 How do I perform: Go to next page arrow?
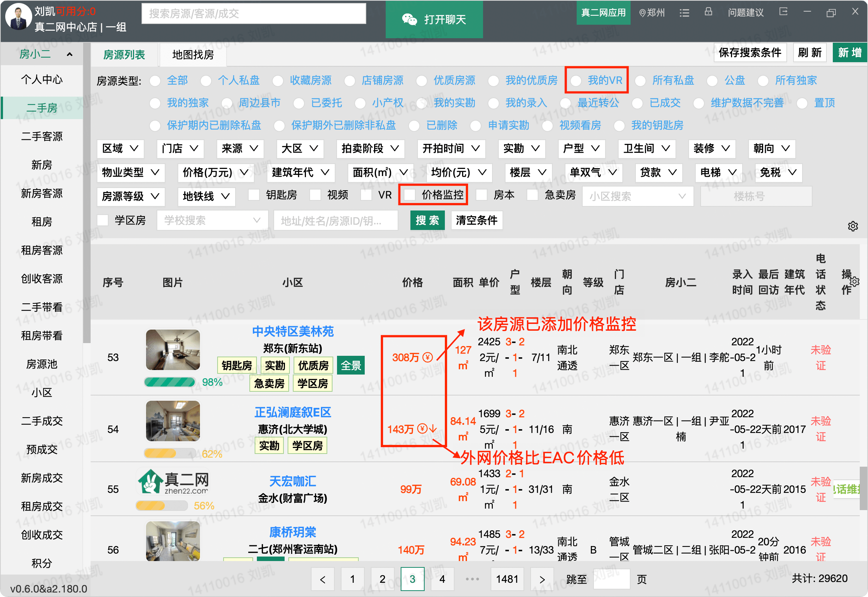tap(542, 579)
